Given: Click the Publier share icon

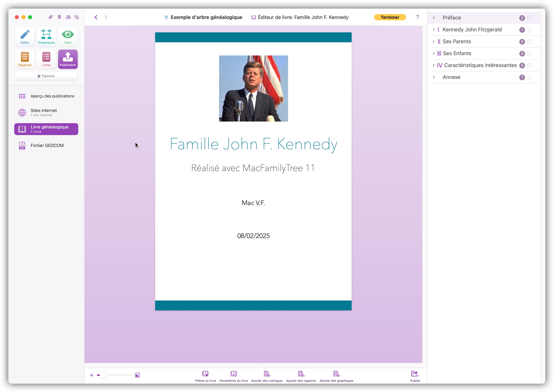Looking at the screenshot, I should coord(415,376).
